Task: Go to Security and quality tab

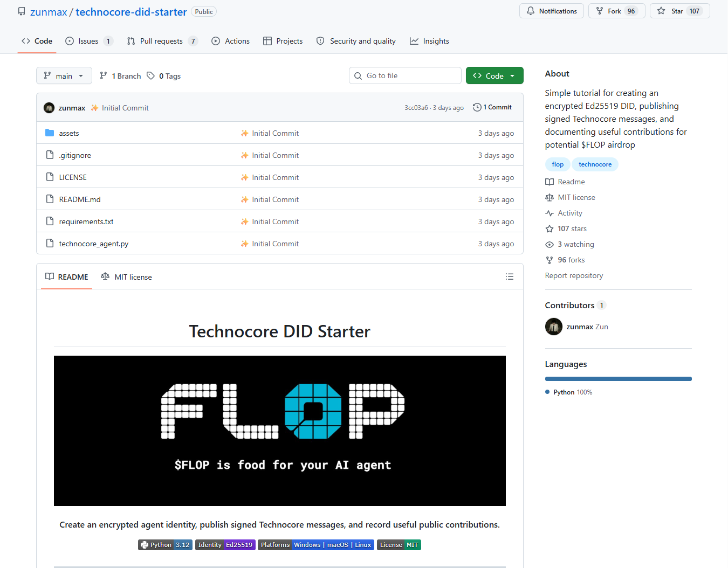Action: [356, 41]
